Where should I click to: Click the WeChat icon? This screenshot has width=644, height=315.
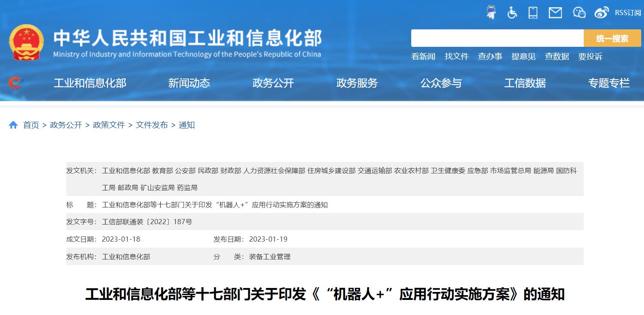(579, 13)
